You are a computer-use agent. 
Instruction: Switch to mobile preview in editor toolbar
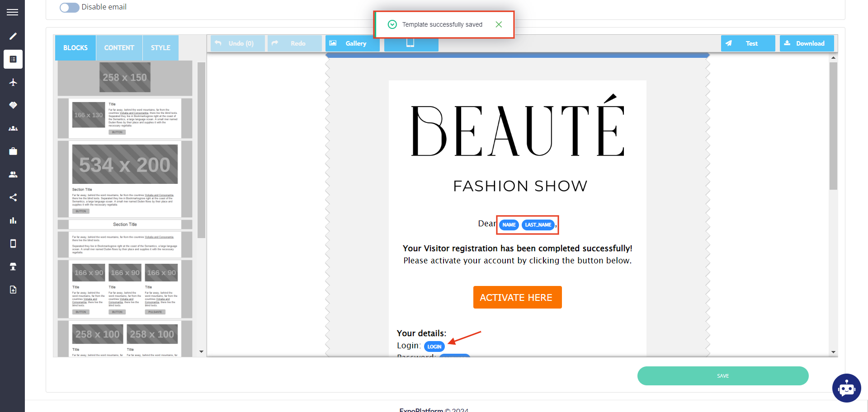pos(411,43)
